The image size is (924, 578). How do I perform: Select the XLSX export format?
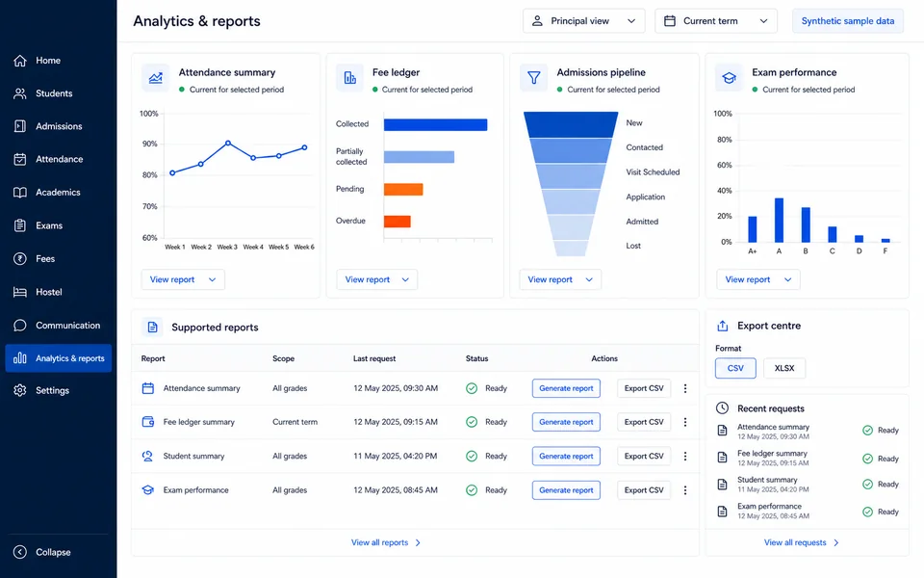(784, 368)
